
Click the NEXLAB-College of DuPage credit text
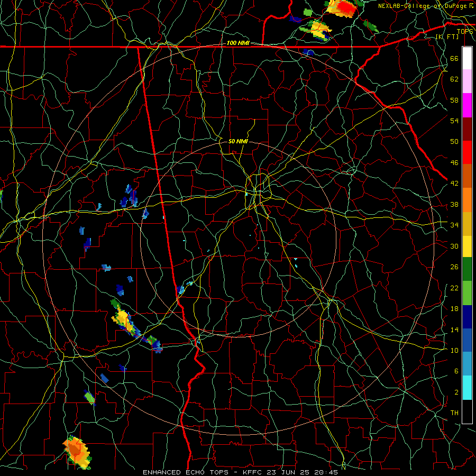pyautogui.click(x=426, y=6)
